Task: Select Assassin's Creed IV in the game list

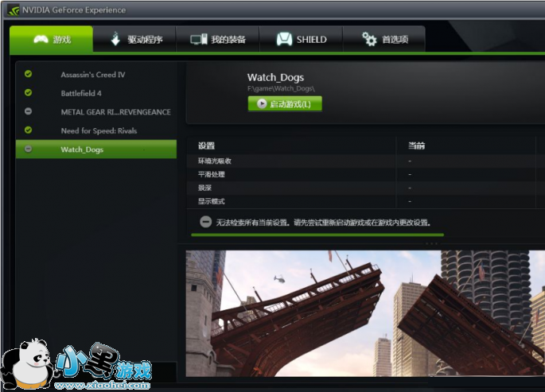Action: [96, 74]
